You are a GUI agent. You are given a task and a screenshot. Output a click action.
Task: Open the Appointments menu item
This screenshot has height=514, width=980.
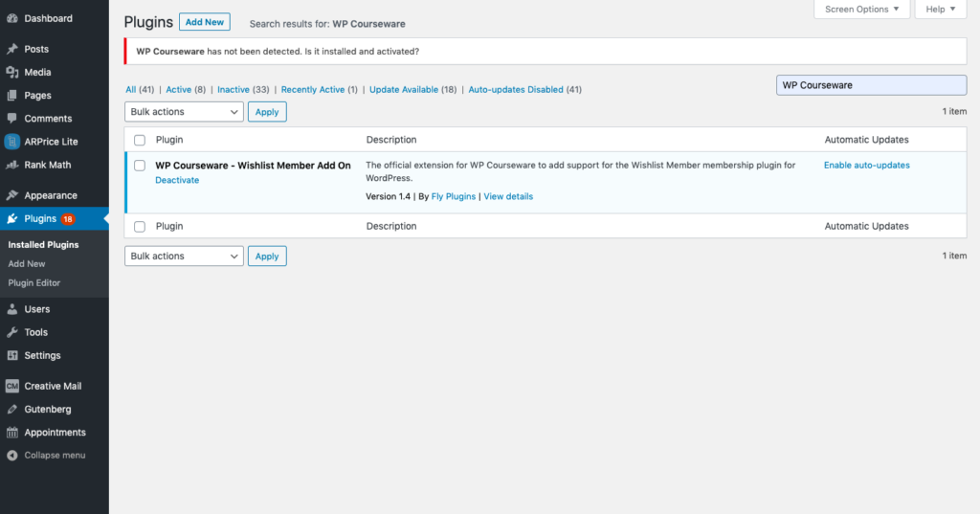pos(55,432)
